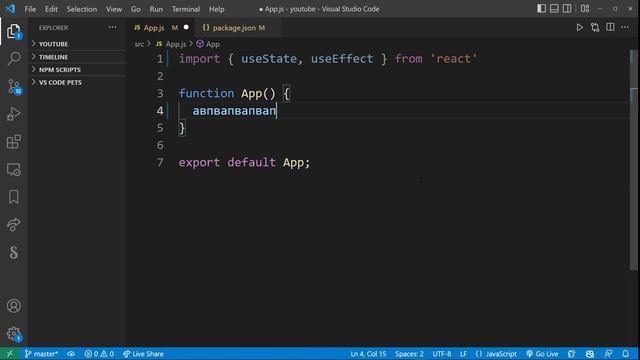Open the Search view
Viewport: 640px width, 360px height.
click(13, 58)
